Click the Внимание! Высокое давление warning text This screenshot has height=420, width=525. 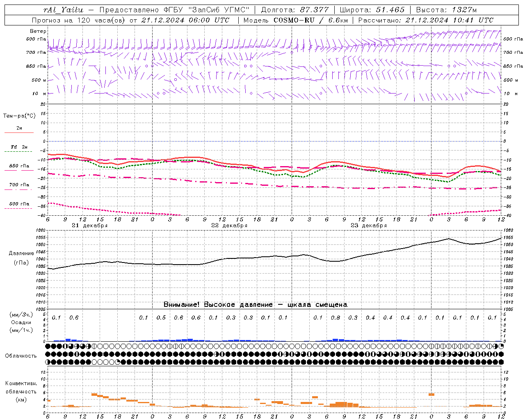point(256,304)
